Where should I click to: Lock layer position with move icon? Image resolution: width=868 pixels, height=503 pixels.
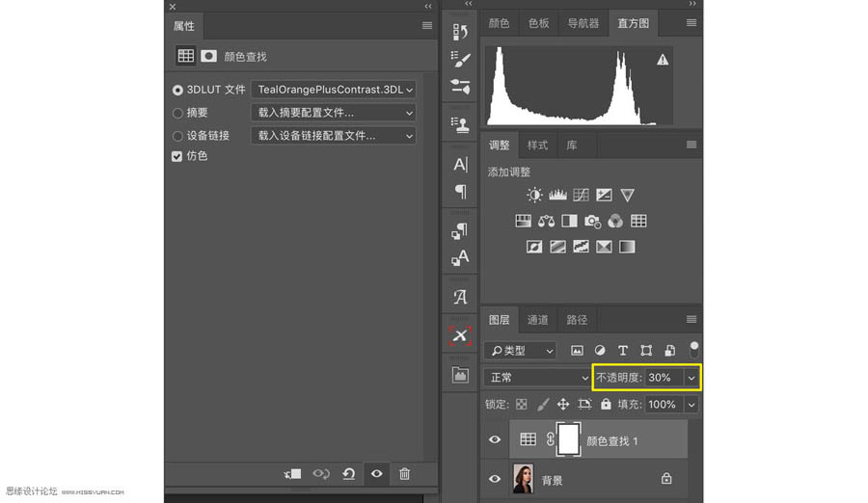563,405
